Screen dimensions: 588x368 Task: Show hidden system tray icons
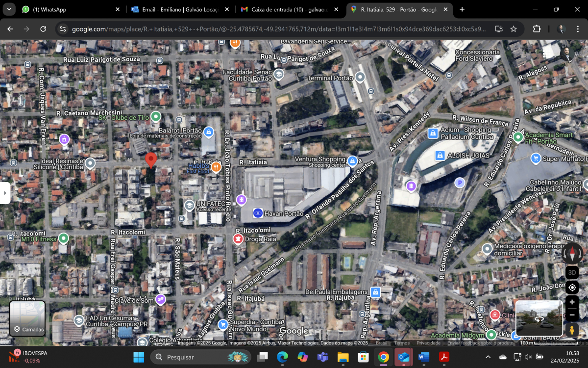488,357
